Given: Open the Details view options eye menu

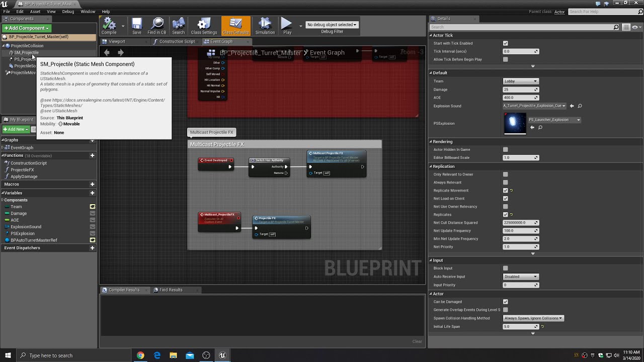Looking at the screenshot, I should pos(636,27).
